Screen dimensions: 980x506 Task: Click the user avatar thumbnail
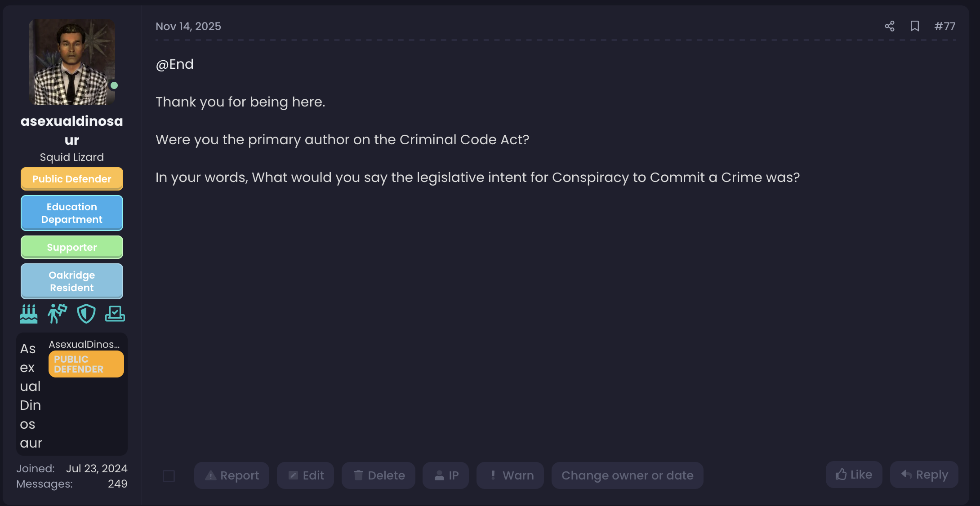[x=72, y=62]
